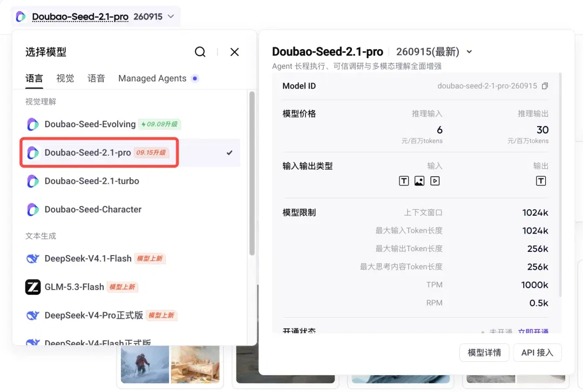The height and width of the screenshot is (392, 583).
Task: Click the image input type icon
Action: click(419, 181)
